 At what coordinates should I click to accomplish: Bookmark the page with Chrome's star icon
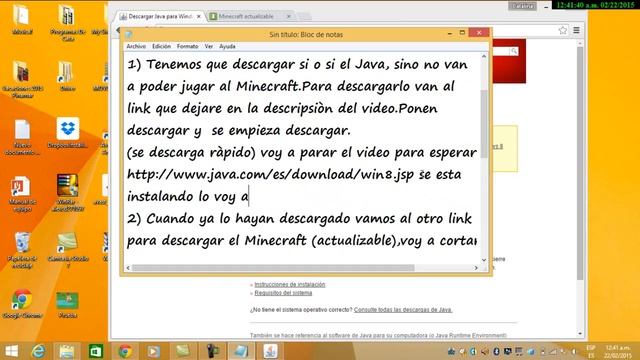click(563, 30)
